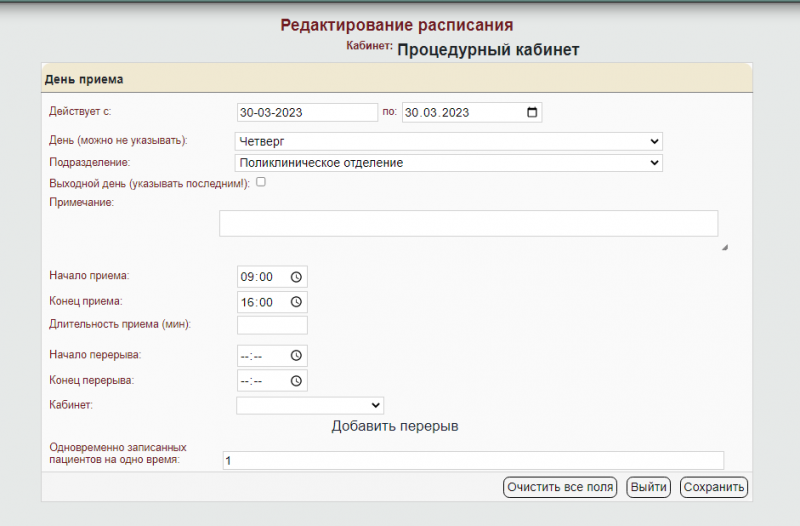
Task: Click the Длительность приема input field
Action: click(272, 325)
